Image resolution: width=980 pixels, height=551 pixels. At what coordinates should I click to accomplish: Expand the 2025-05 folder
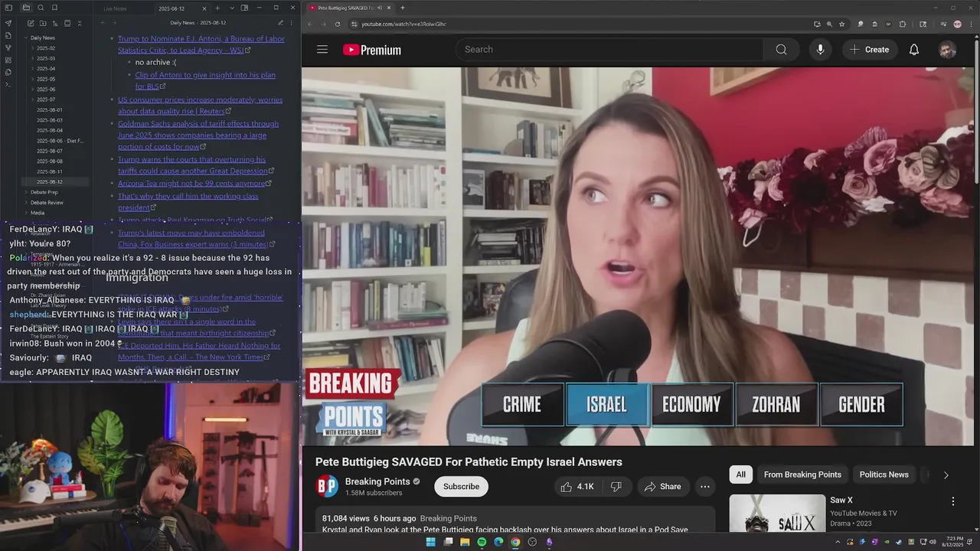(32, 79)
